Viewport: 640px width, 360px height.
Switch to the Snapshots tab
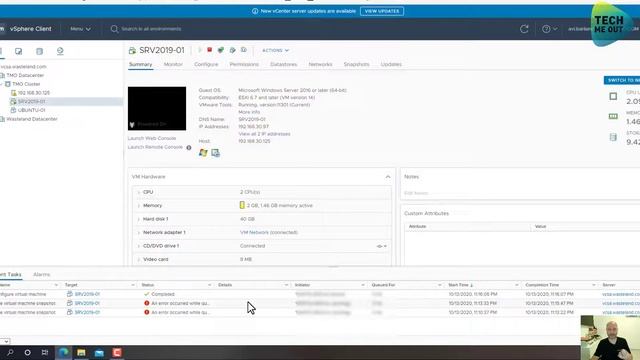tap(356, 64)
